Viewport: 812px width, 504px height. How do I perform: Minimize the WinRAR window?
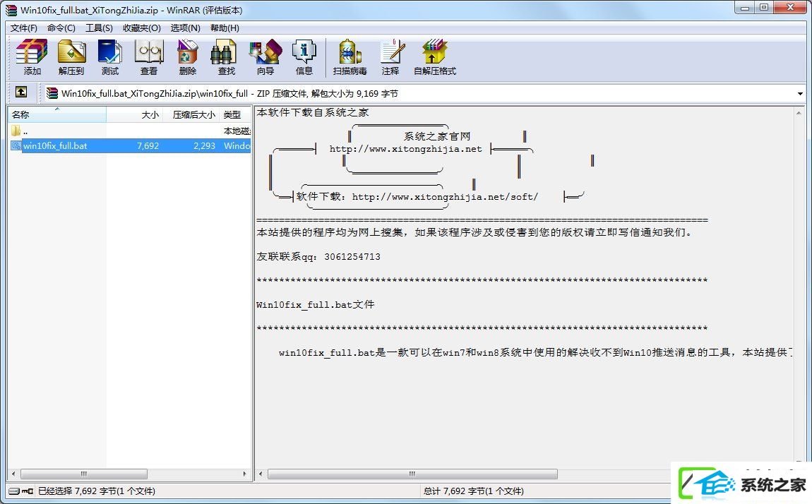point(745,8)
